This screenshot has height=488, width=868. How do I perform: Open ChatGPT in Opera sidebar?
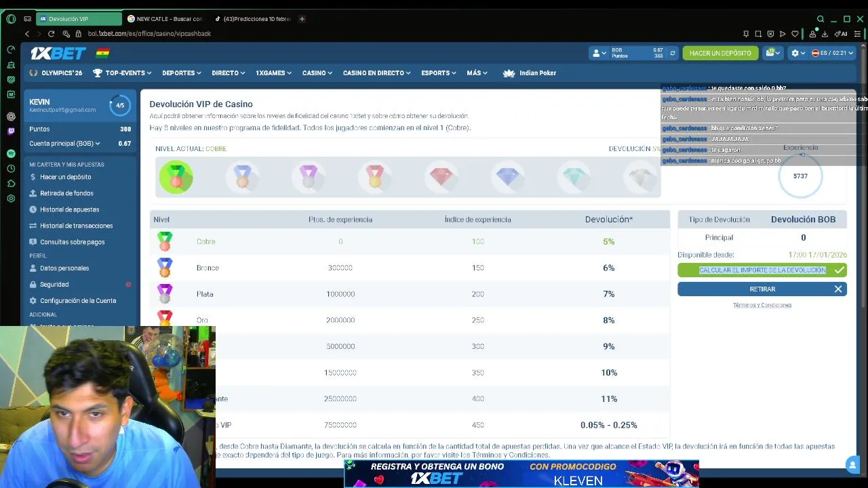pyautogui.click(x=11, y=116)
